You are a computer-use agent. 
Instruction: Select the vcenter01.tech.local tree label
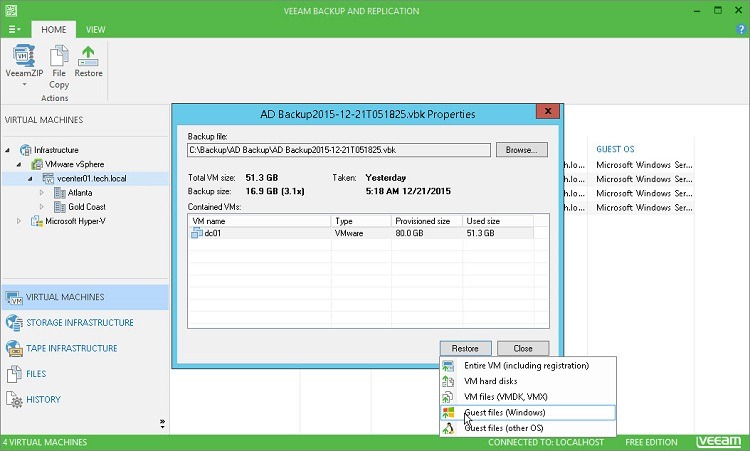click(x=92, y=178)
